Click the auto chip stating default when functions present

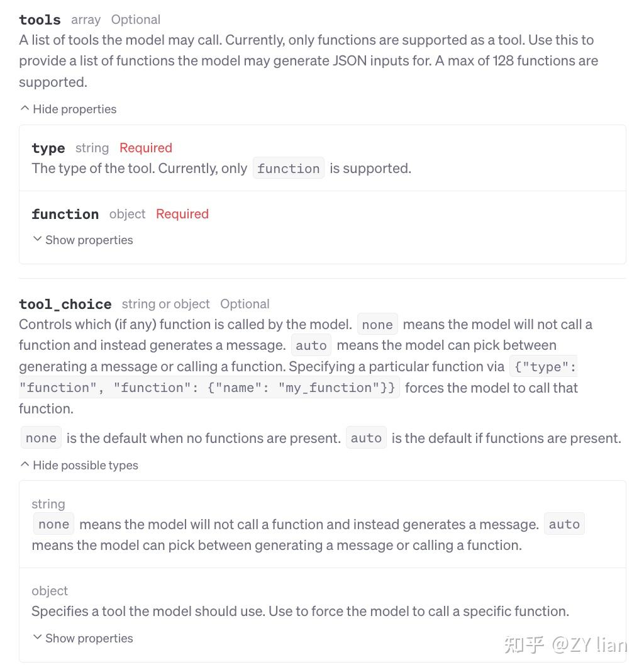pyautogui.click(x=366, y=437)
